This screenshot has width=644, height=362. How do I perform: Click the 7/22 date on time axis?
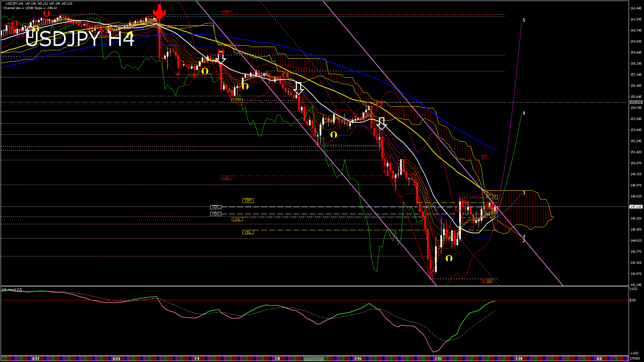point(438,359)
